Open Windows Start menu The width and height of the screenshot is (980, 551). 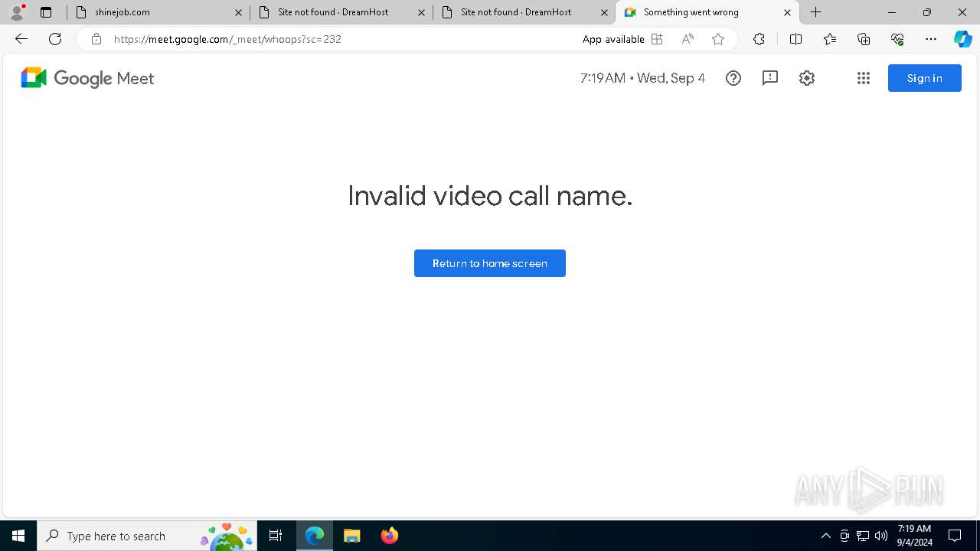[x=18, y=536]
